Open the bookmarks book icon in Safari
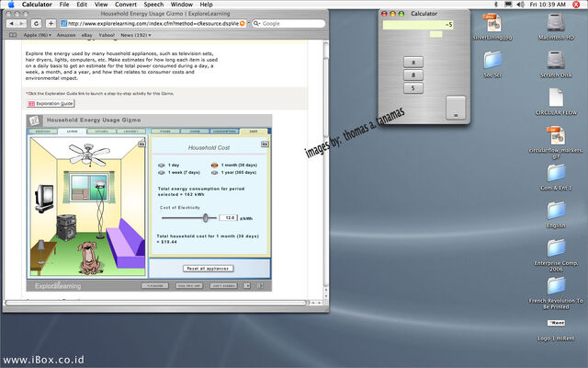 12,35
